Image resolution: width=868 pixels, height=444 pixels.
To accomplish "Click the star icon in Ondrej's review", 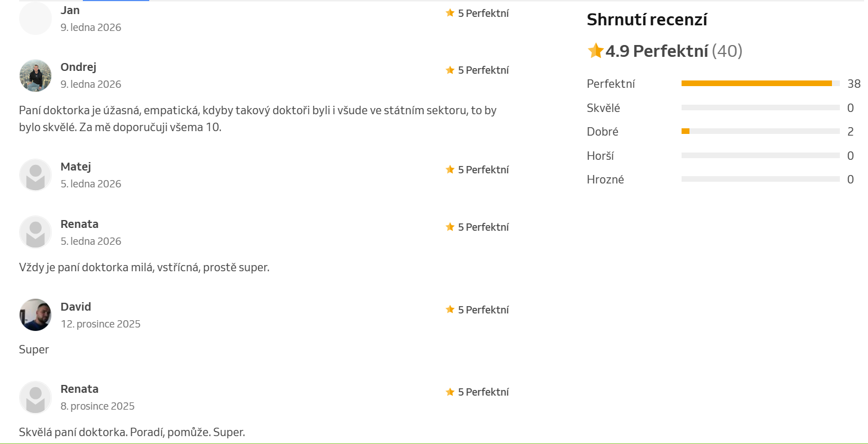I will click(450, 70).
